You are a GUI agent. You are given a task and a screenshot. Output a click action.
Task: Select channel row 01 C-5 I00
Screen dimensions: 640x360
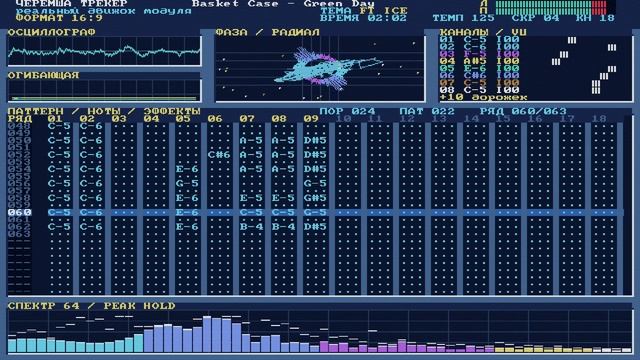pos(479,40)
